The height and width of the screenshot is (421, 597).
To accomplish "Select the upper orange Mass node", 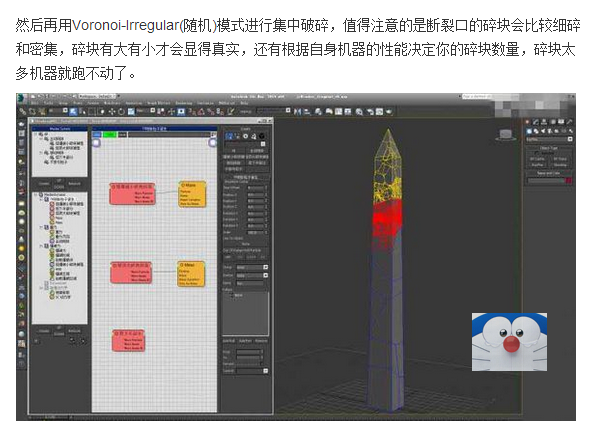I will pos(193,195).
